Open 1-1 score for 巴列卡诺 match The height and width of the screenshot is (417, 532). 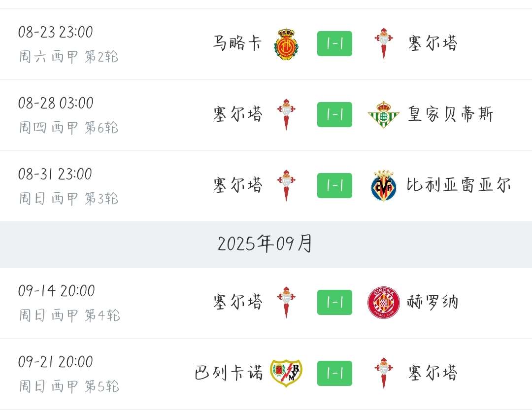point(334,373)
